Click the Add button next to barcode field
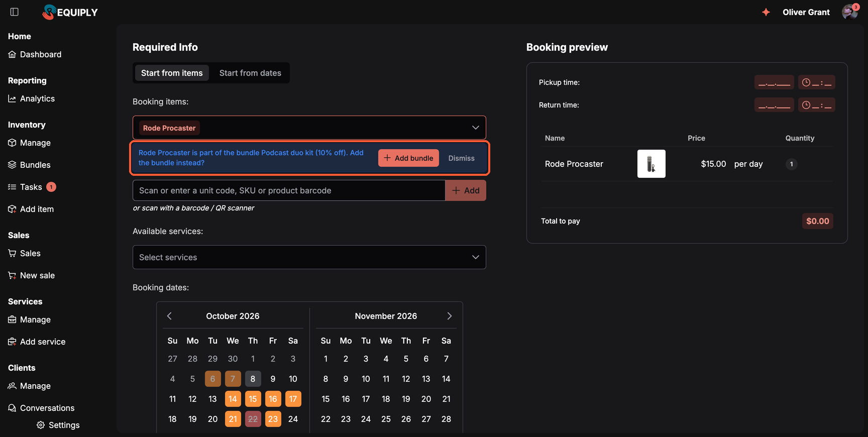Viewport: 868px width, 437px height. (466, 190)
